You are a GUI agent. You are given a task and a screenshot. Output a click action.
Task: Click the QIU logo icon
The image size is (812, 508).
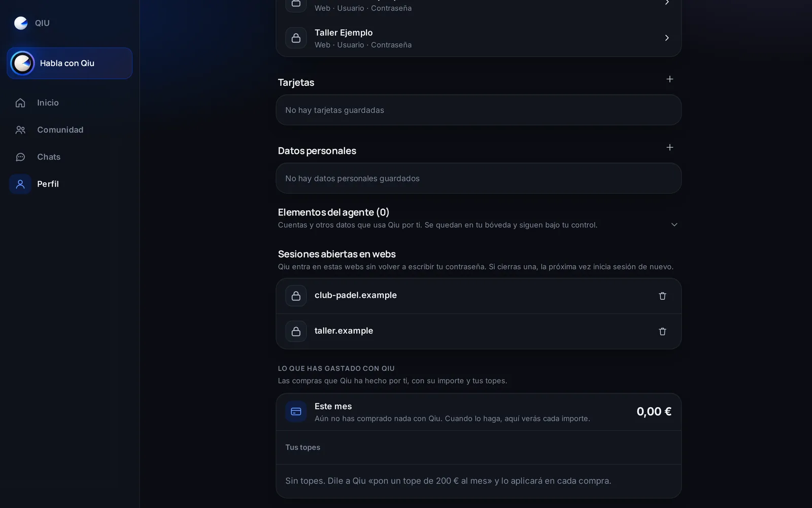pyautogui.click(x=21, y=23)
